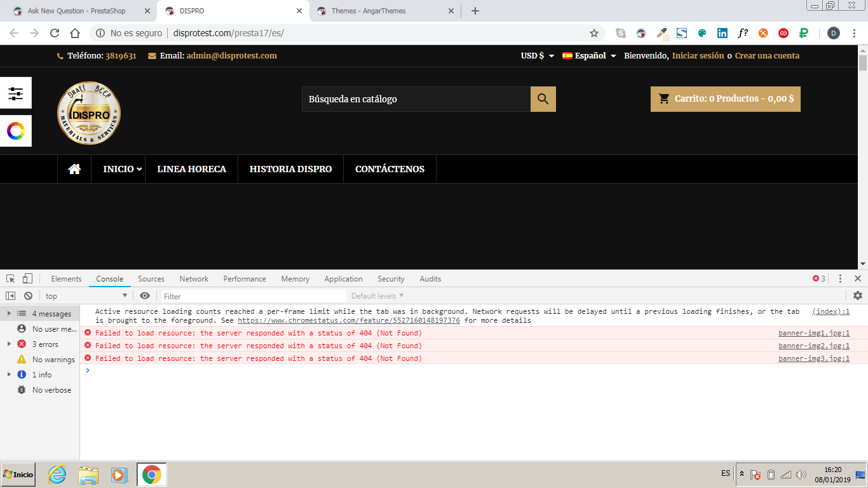The height and width of the screenshot is (488, 868).
Task: Click the DISPRO Draft Beer logo
Action: point(88,113)
